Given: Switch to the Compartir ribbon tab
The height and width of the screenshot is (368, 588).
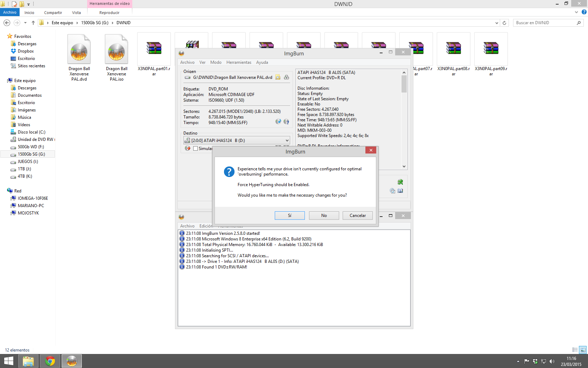Looking at the screenshot, I should pyautogui.click(x=53, y=13).
